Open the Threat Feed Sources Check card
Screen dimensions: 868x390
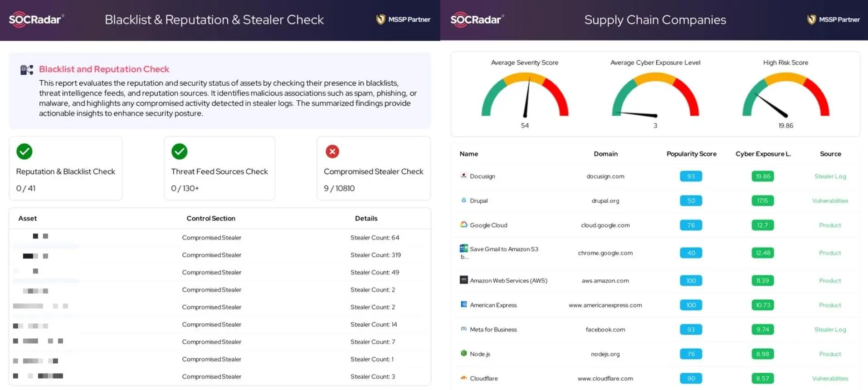point(219,168)
